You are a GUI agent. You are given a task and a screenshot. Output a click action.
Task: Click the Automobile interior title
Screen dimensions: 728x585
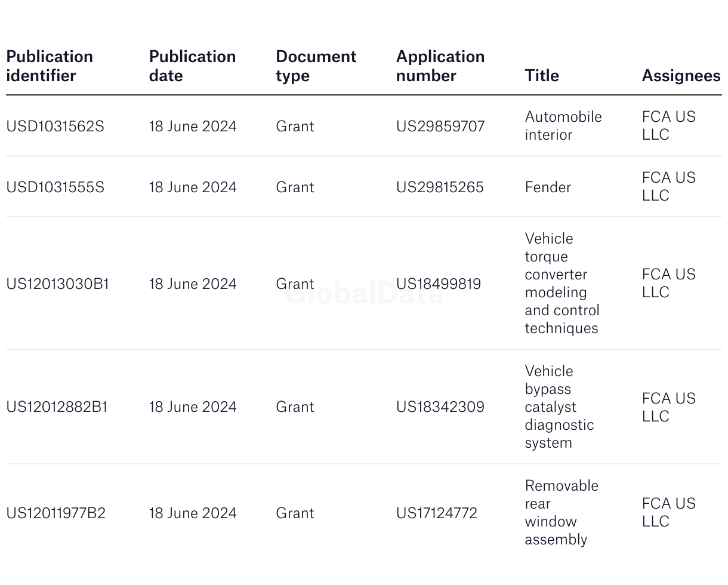pos(563,126)
